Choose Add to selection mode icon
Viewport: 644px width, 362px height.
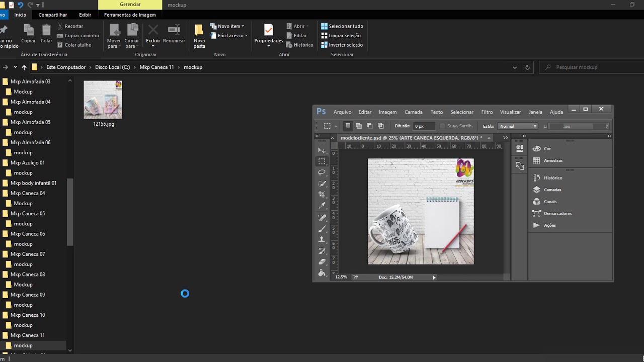coord(359,126)
